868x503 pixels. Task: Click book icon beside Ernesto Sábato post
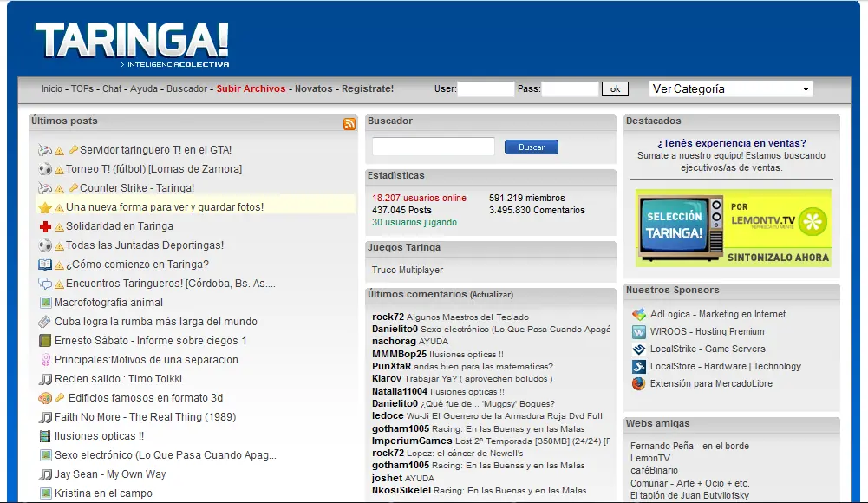(x=45, y=341)
